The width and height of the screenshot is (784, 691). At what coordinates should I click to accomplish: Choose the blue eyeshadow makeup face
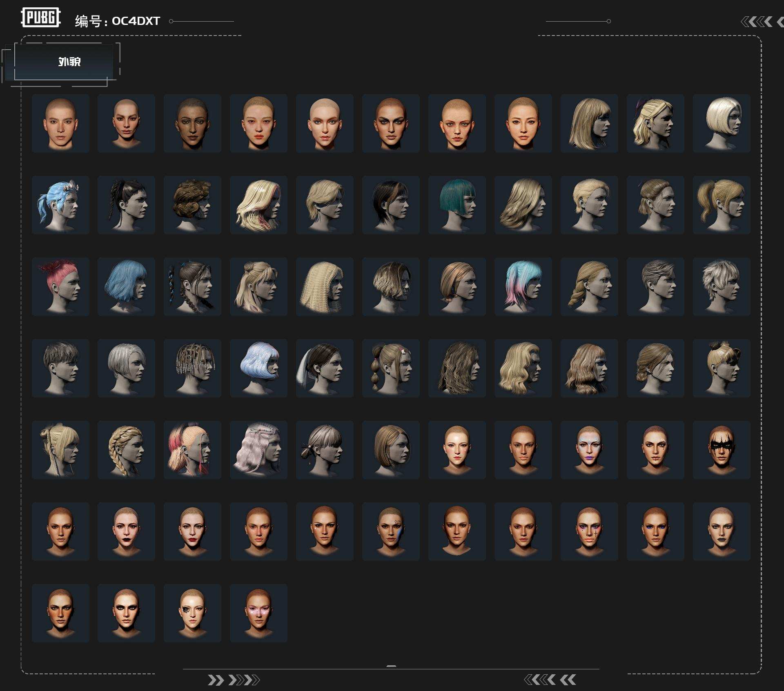point(655,531)
